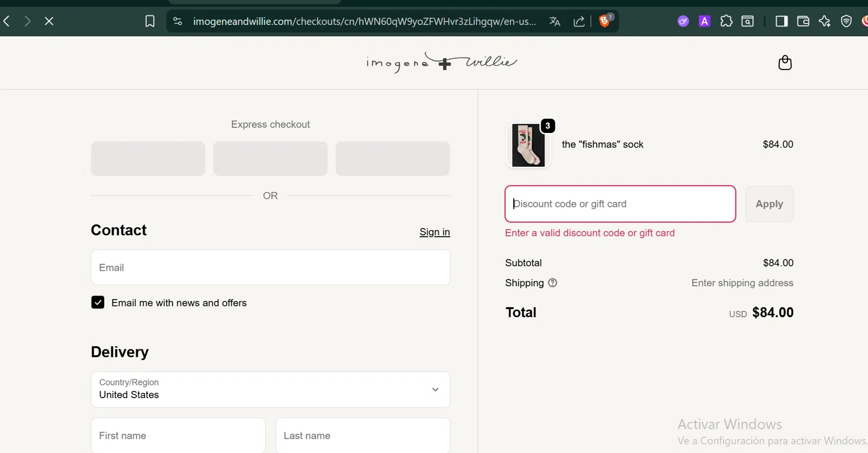
Task: Click the Total amount $84.00
Action: click(x=773, y=312)
